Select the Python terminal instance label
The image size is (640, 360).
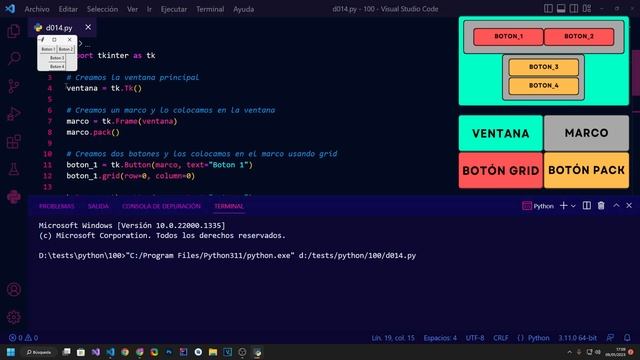[538, 206]
